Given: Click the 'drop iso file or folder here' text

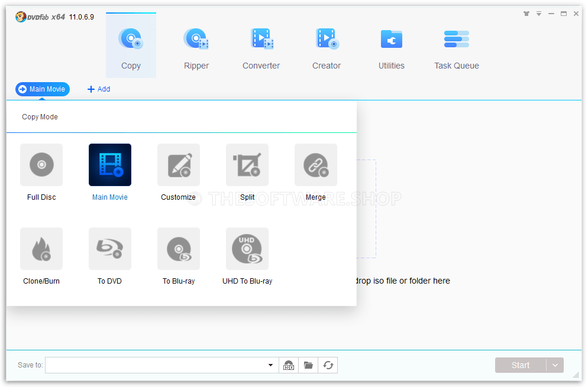Looking at the screenshot, I should [x=403, y=281].
